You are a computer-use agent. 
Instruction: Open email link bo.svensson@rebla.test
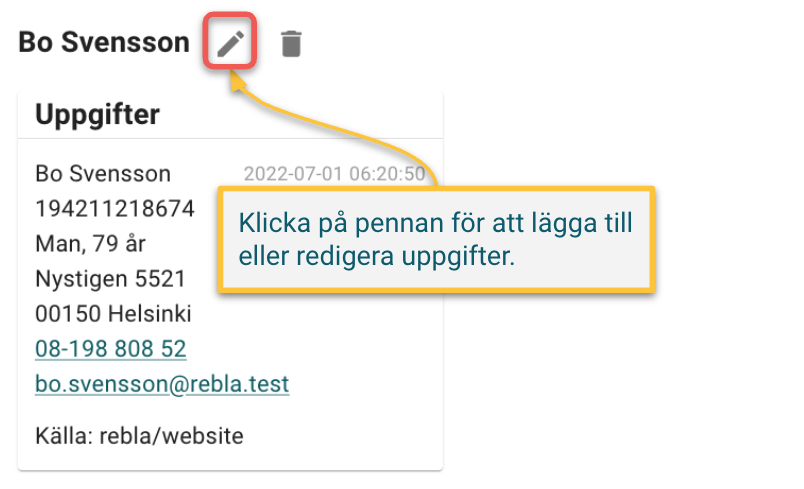162,384
